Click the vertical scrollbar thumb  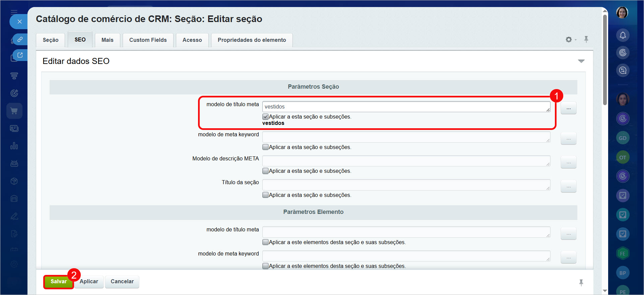[605, 60]
